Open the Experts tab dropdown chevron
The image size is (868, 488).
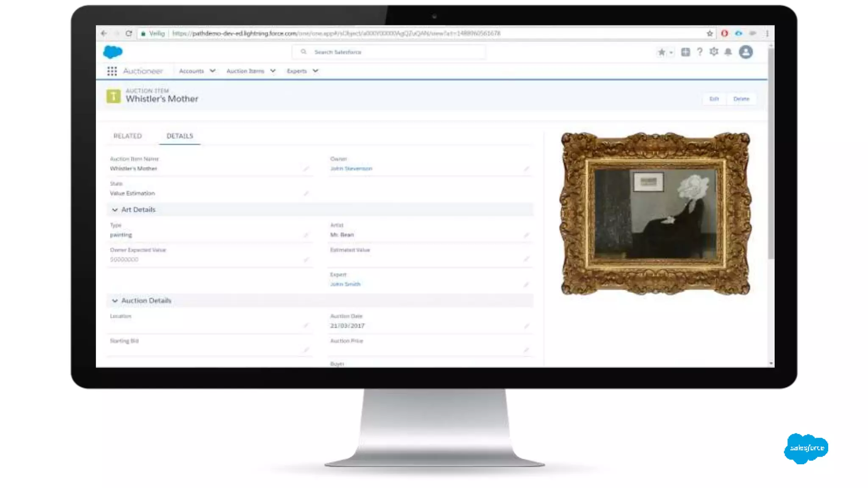(x=315, y=71)
